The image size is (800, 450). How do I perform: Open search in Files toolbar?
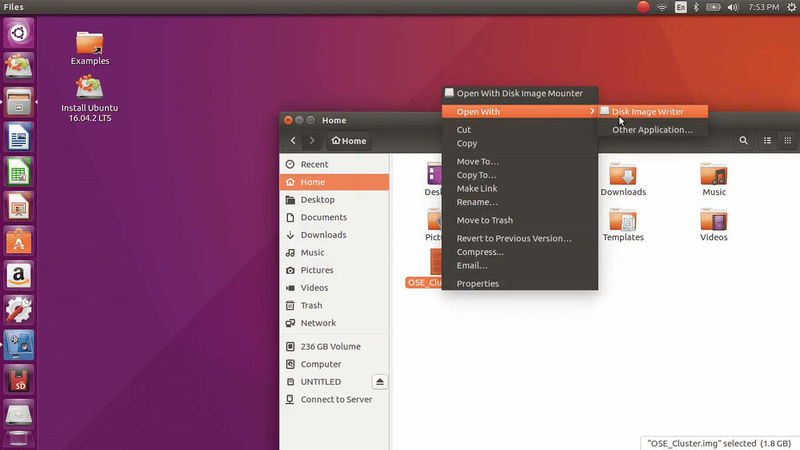(x=743, y=140)
